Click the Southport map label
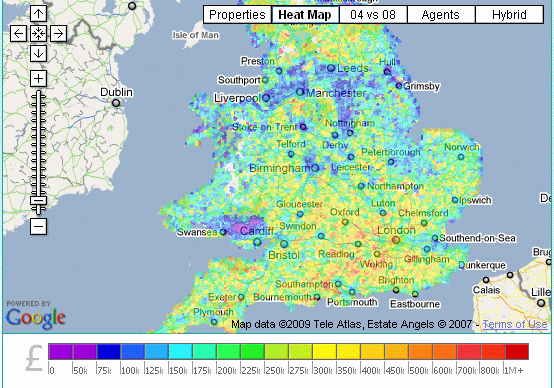554x388 pixels. pyautogui.click(x=239, y=80)
